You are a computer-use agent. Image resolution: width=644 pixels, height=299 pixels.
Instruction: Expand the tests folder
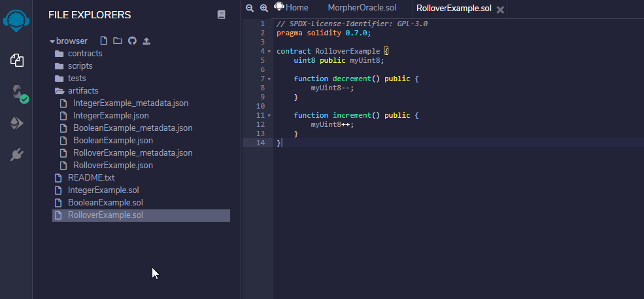click(x=70, y=78)
